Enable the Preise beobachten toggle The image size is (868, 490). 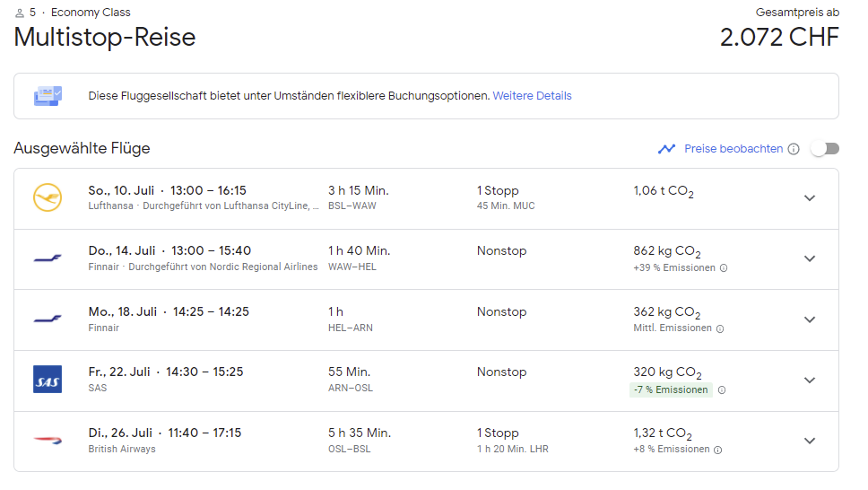[824, 149]
